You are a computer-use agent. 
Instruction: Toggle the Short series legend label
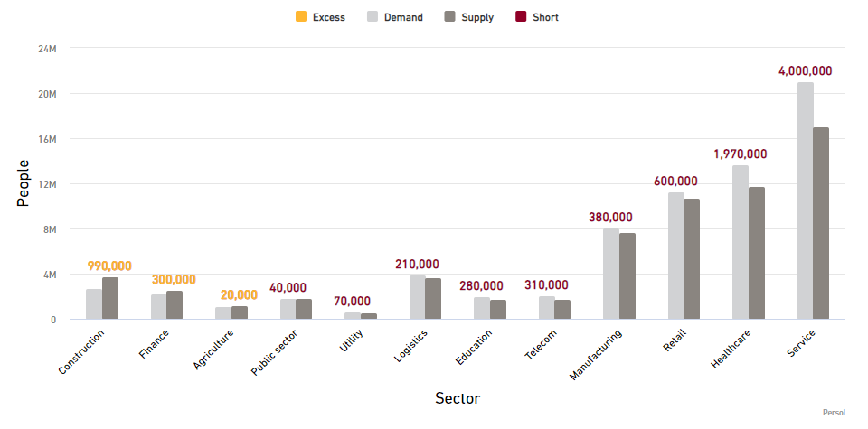(546, 17)
